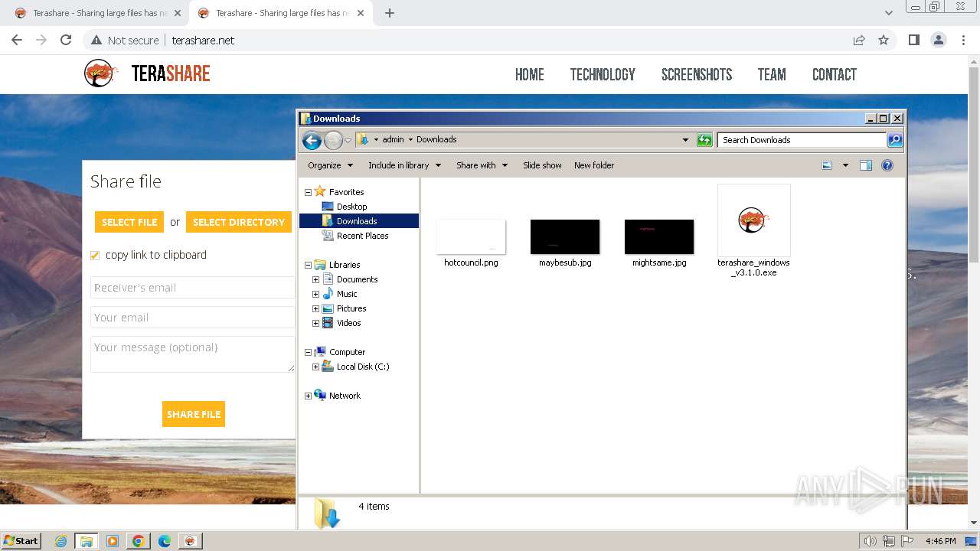
Task: Click the SELECT FILE button
Action: [129, 222]
